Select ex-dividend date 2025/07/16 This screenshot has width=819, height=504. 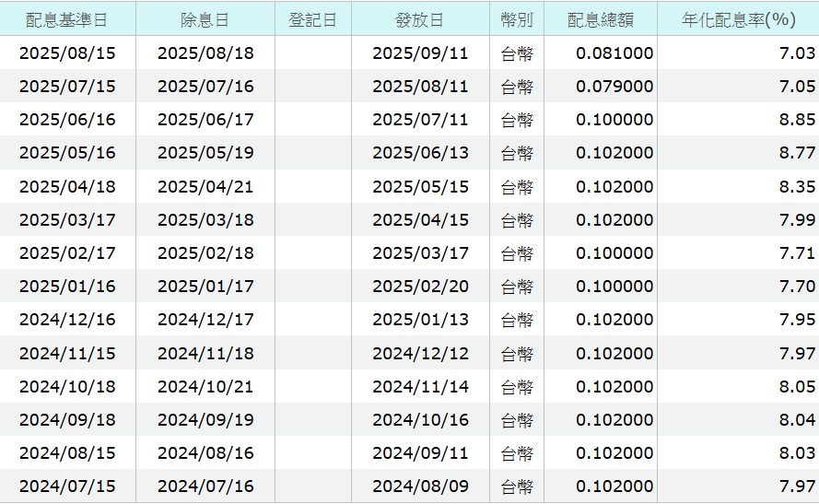coord(205,87)
